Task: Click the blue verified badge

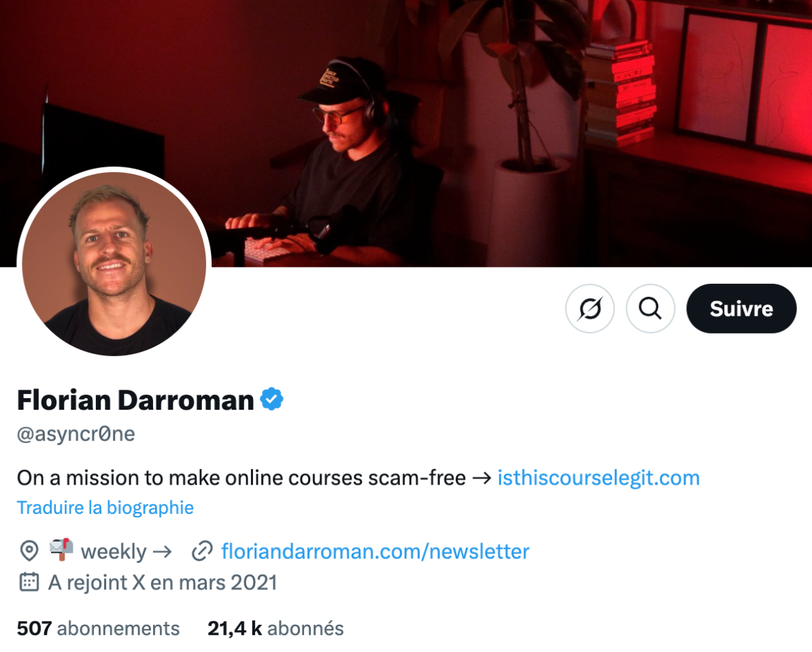Action: 271,400
